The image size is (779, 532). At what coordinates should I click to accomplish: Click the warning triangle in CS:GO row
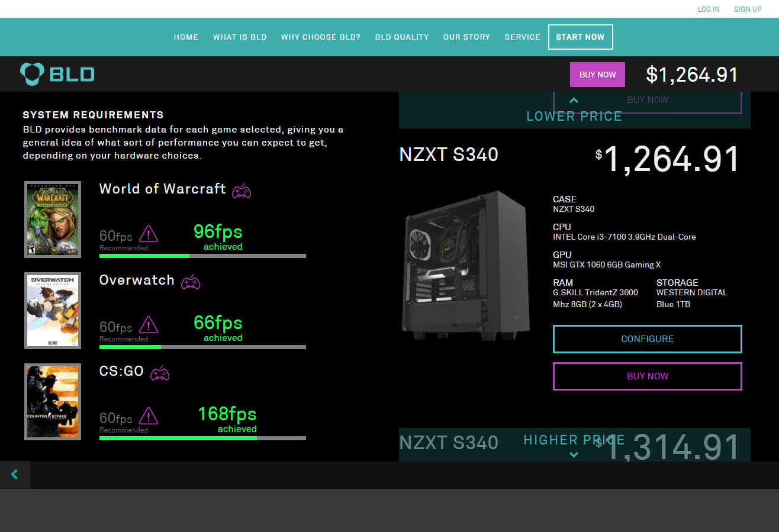148,415
